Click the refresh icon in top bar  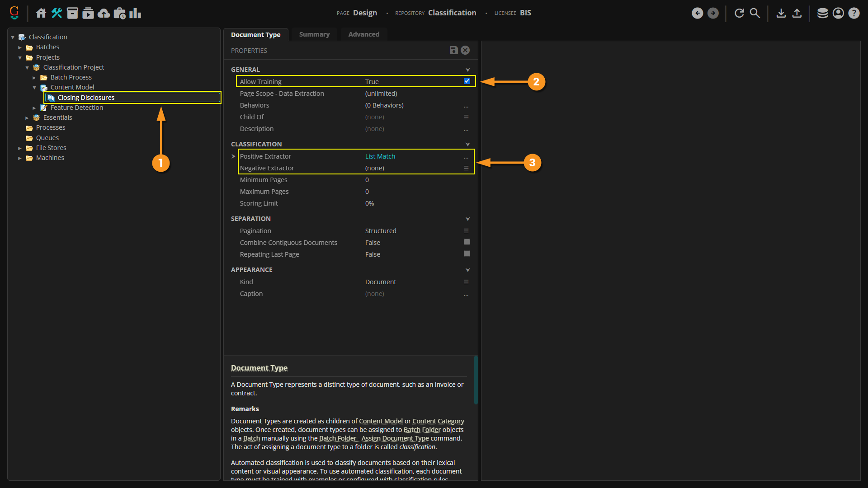click(x=739, y=13)
